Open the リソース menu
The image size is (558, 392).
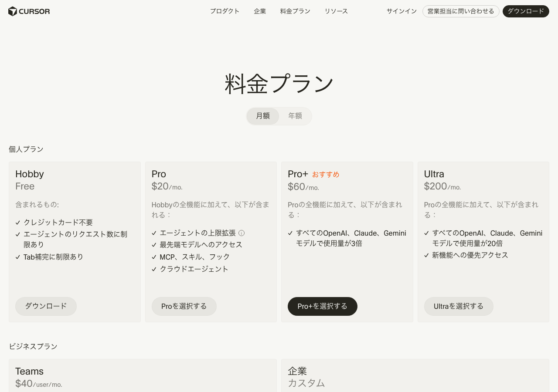tap(336, 11)
